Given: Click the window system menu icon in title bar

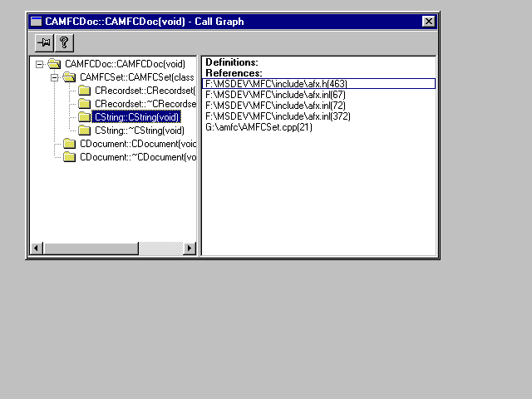Looking at the screenshot, I should click(x=37, y=21).
